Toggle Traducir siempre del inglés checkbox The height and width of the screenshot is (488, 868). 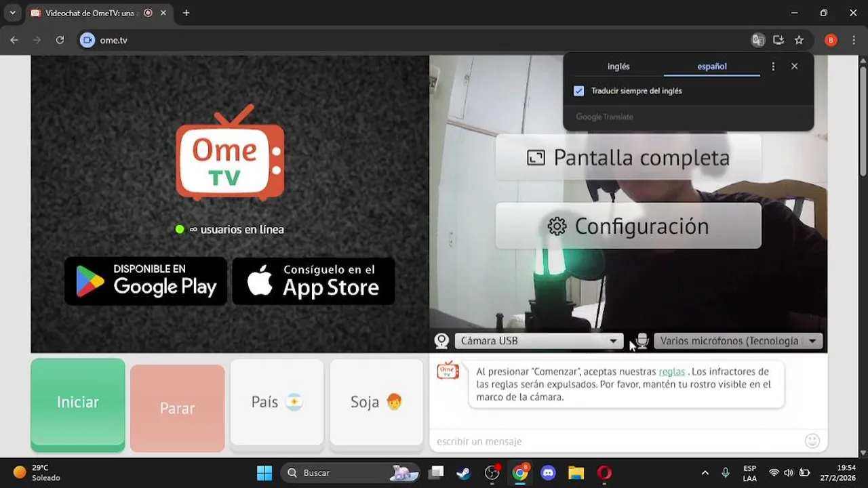pyautogui.click(x=578, y=91)
